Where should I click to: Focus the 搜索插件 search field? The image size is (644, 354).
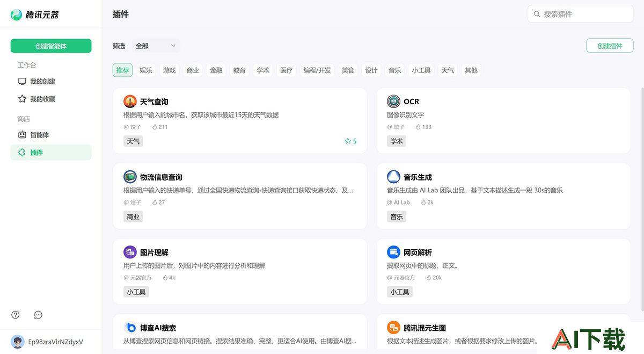tap(581, 14)
